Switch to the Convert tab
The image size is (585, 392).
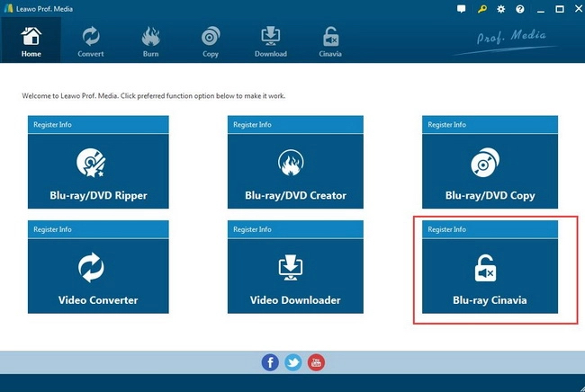pos(91,41)
